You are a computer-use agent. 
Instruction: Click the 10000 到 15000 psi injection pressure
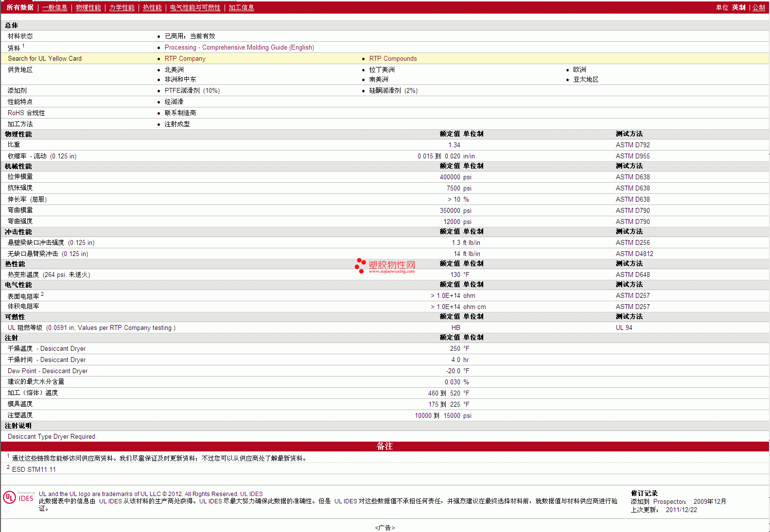tap(443, 416)
